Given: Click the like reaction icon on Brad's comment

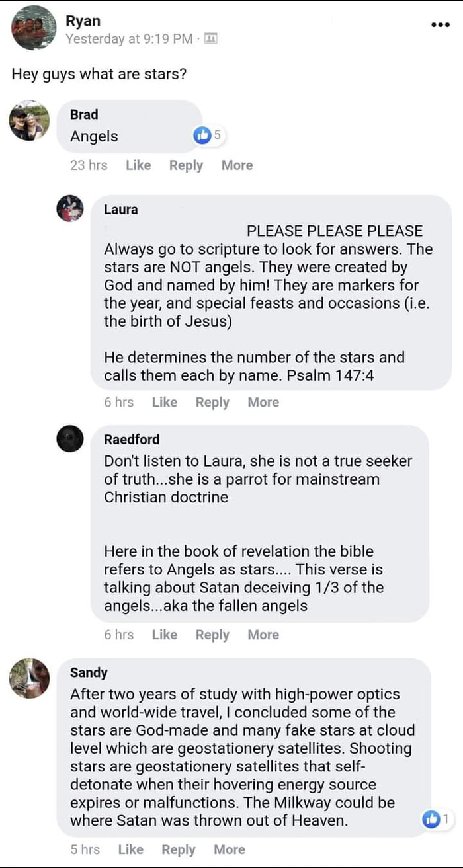Looking at the screenshot, I should 201,136.
